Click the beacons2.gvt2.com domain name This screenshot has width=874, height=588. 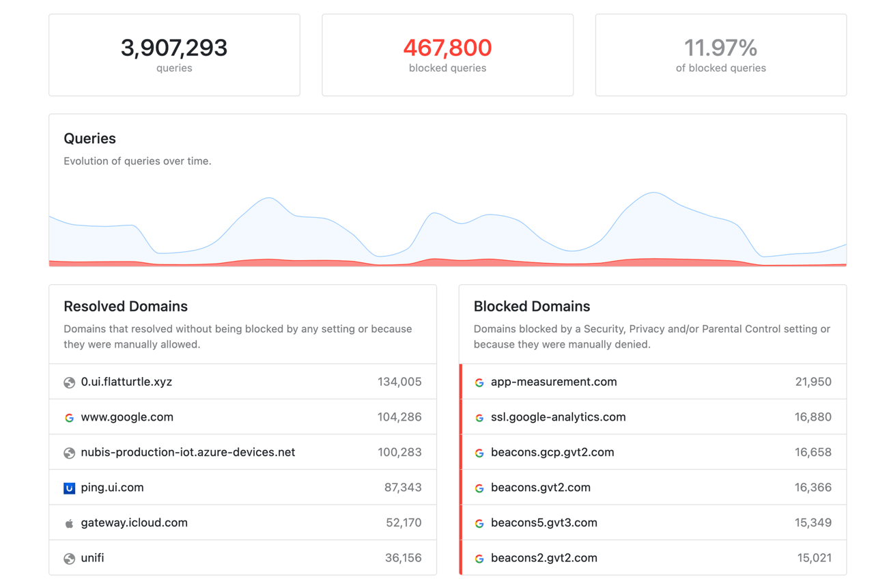544,558
